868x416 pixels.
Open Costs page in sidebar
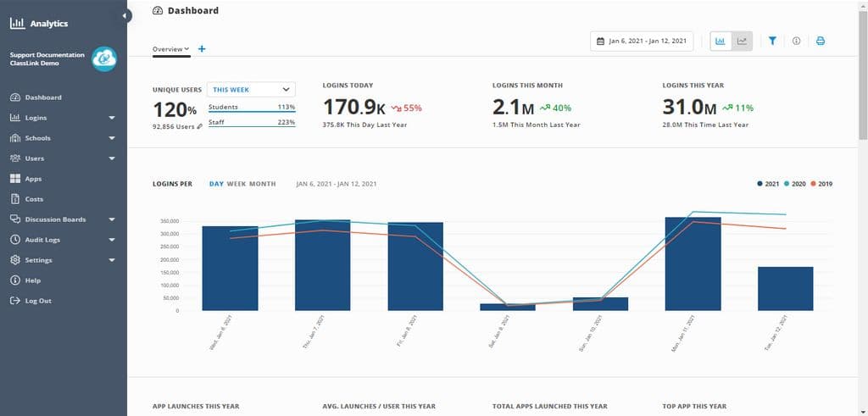pos(34,199)
